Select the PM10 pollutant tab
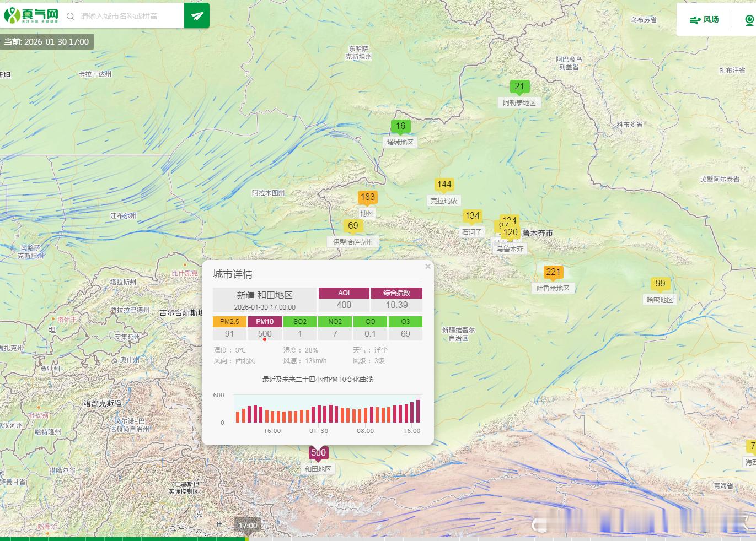The width and height of the screenshot is (756, 541). [x=265, y=321]
